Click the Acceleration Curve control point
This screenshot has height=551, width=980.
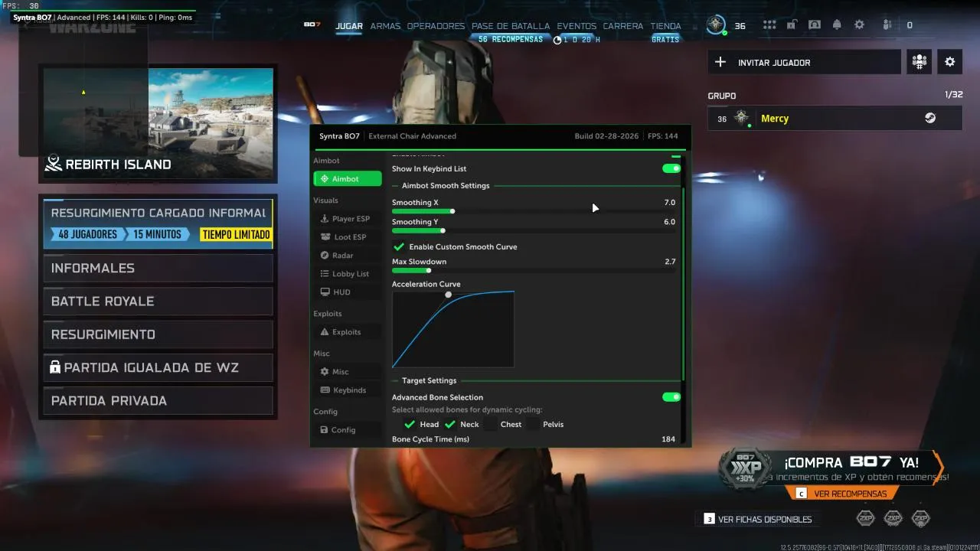pos(449,295)
